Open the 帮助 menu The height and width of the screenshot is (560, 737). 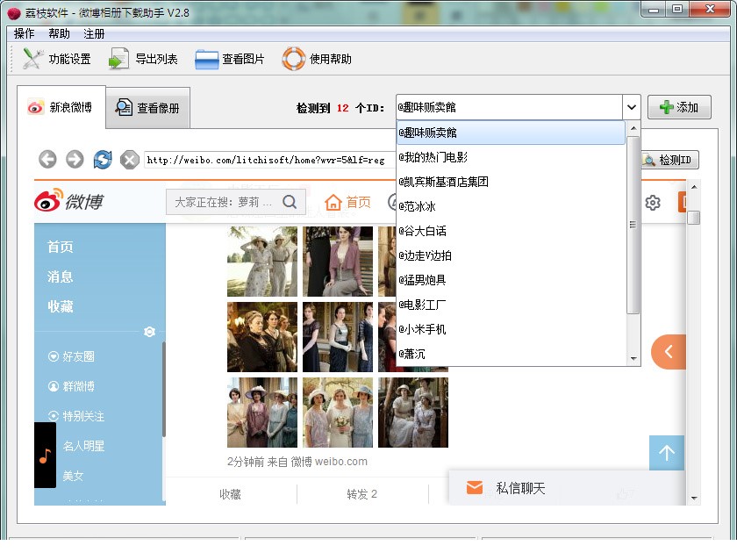click(x=59, y=34)
